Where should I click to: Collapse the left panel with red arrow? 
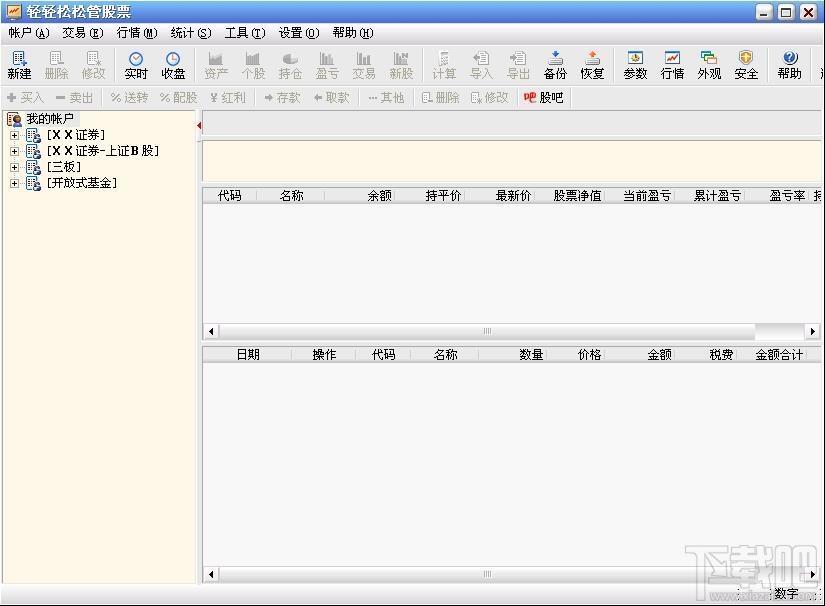click(x=199, y=125)
